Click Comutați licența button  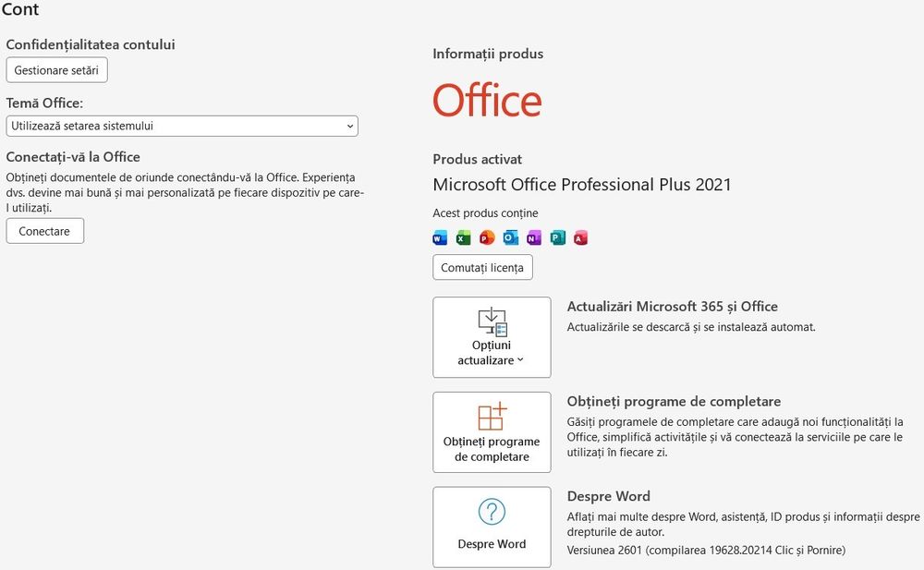(482, 268)
